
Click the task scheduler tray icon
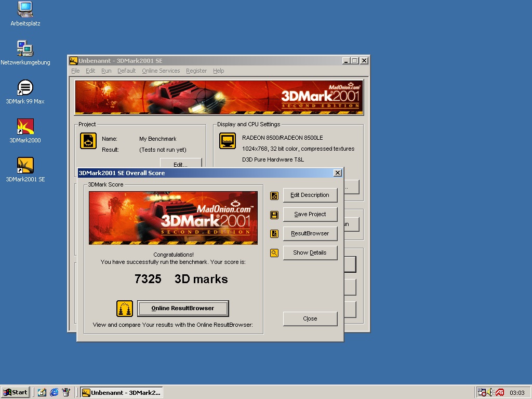point(482,393)
